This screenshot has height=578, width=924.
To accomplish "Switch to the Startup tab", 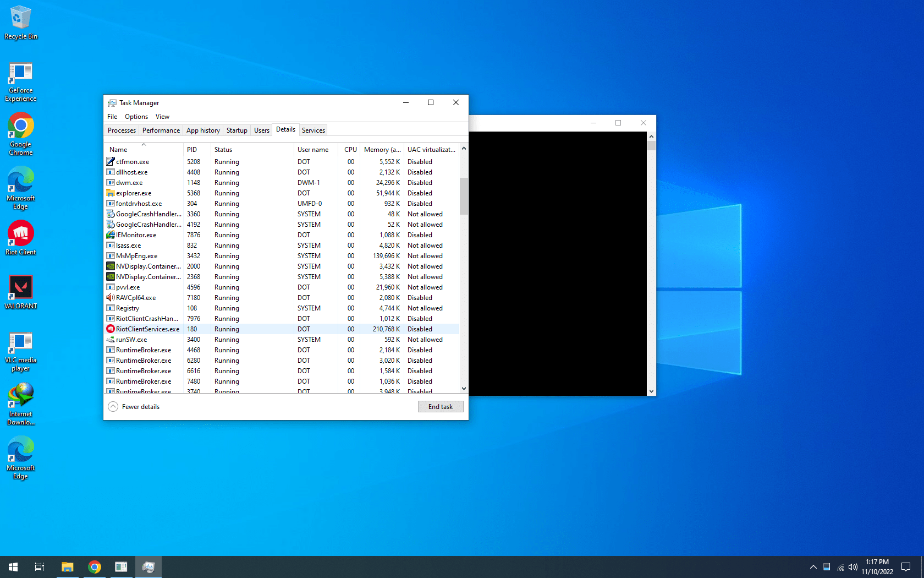I will 237,130.
